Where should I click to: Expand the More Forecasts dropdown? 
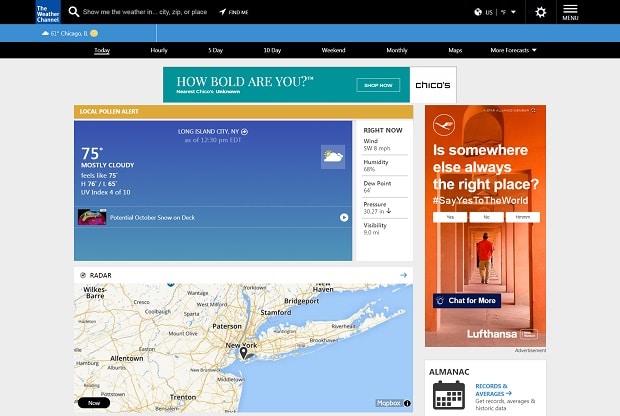pos(513,50)
